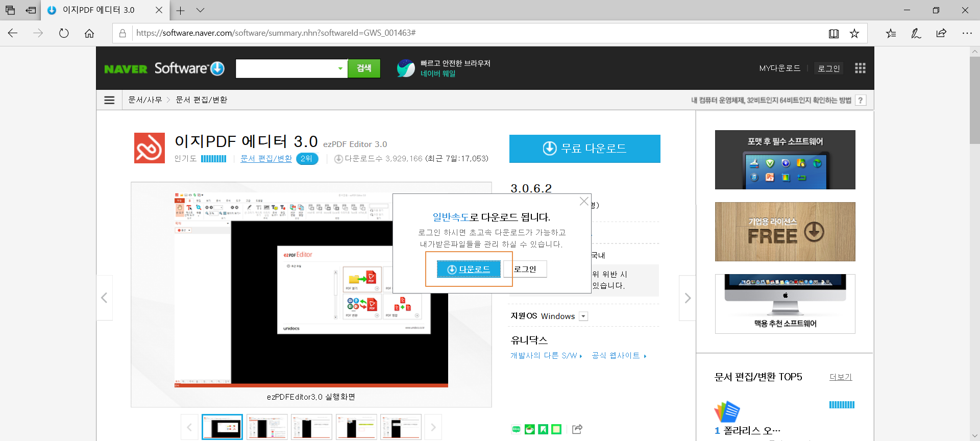Select the fourth screenshot thumbnail
Screen dimensions: 980x441
coord(356,427)
